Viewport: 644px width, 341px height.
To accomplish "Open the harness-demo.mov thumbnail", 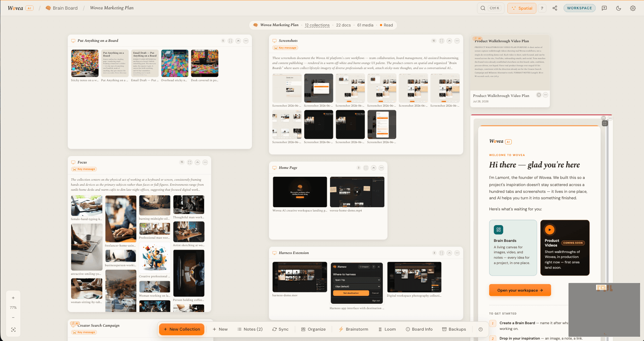I will pos(300,277).
